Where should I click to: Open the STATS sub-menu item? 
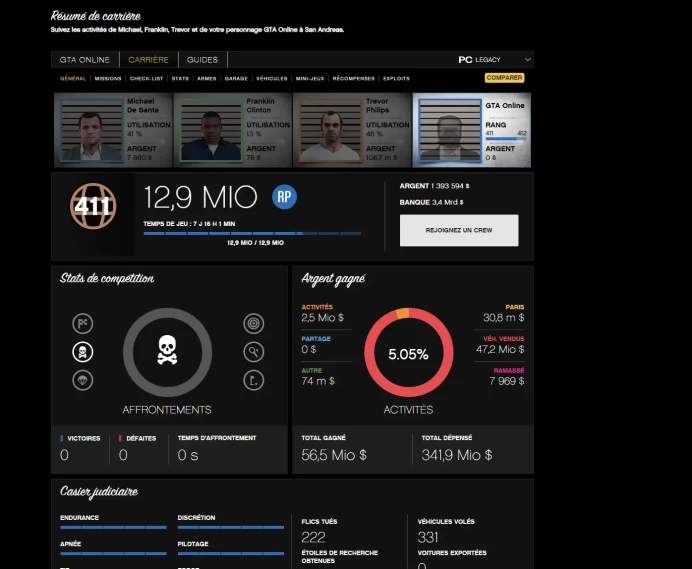180,79
